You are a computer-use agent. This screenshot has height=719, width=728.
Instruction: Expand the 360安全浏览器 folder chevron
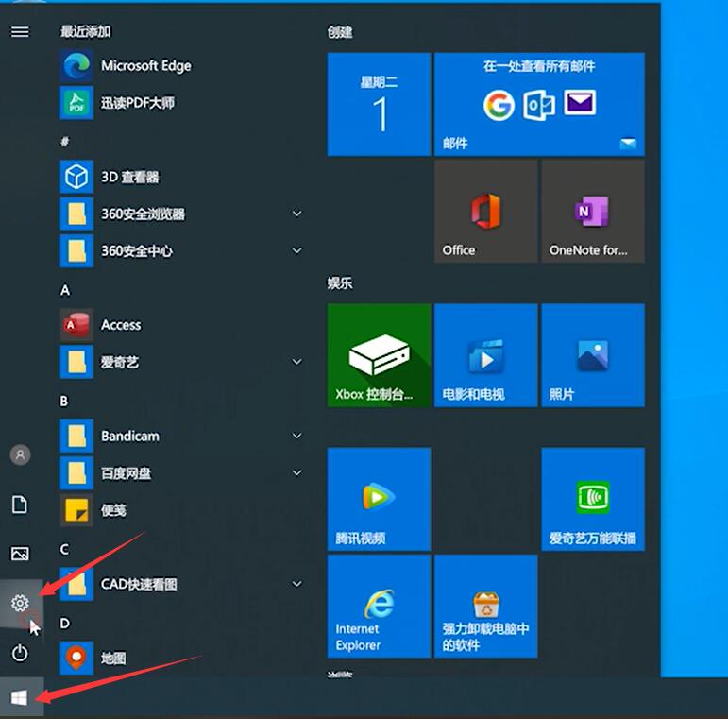coord(297,214)
